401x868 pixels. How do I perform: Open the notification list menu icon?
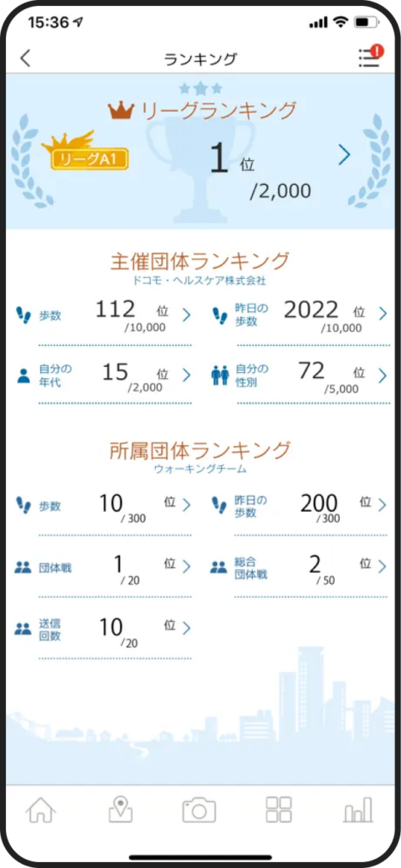tap(370, 57)
